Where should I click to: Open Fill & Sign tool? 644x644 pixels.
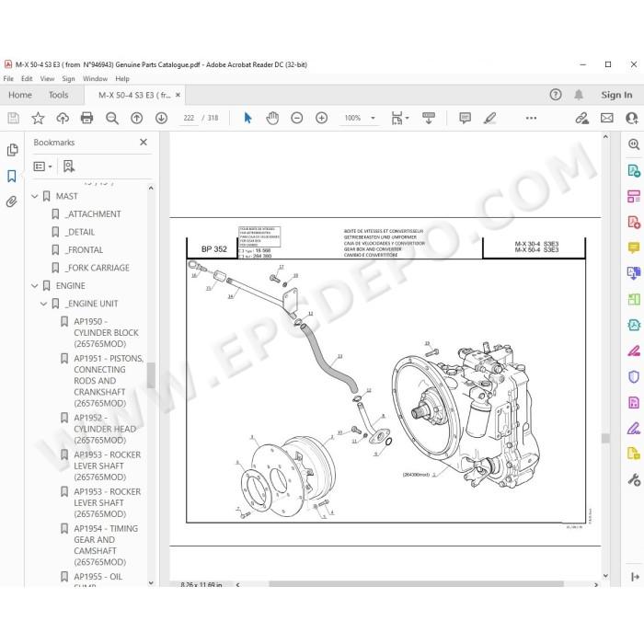point(634,429)
